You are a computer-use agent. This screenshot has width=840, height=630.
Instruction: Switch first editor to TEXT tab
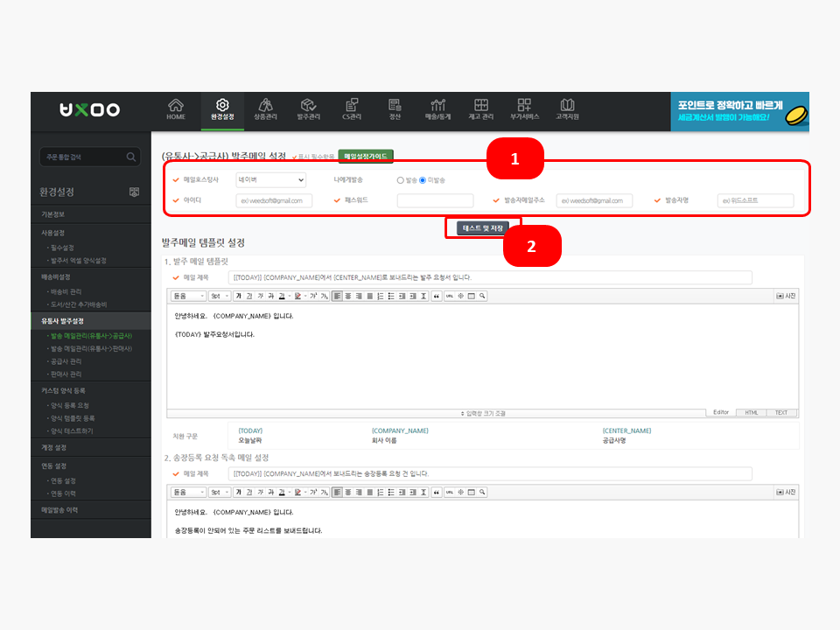(780, 412)
